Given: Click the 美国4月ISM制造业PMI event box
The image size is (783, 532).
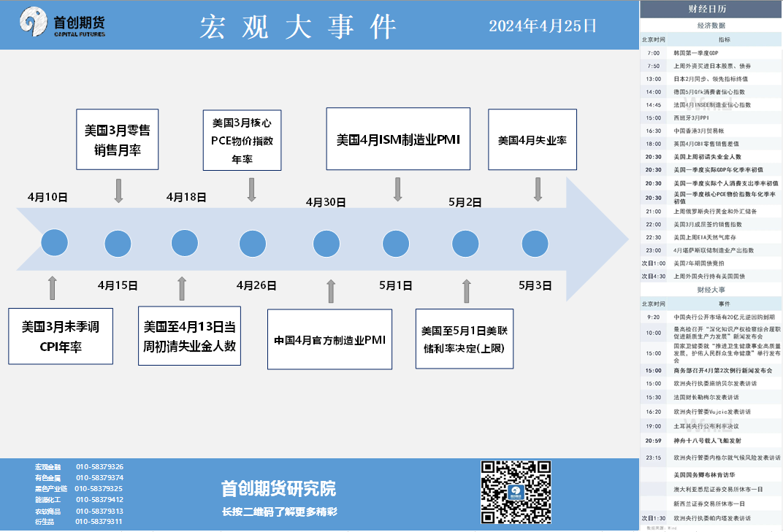Looking at the screenshot, I should pyautogui.click(x=398, y=139).
